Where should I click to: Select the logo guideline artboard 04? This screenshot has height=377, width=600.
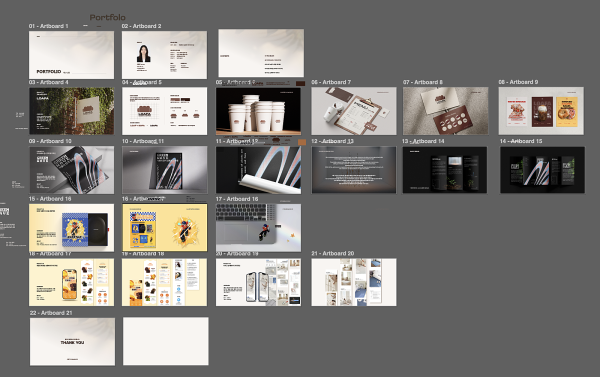tap(165, 111)
